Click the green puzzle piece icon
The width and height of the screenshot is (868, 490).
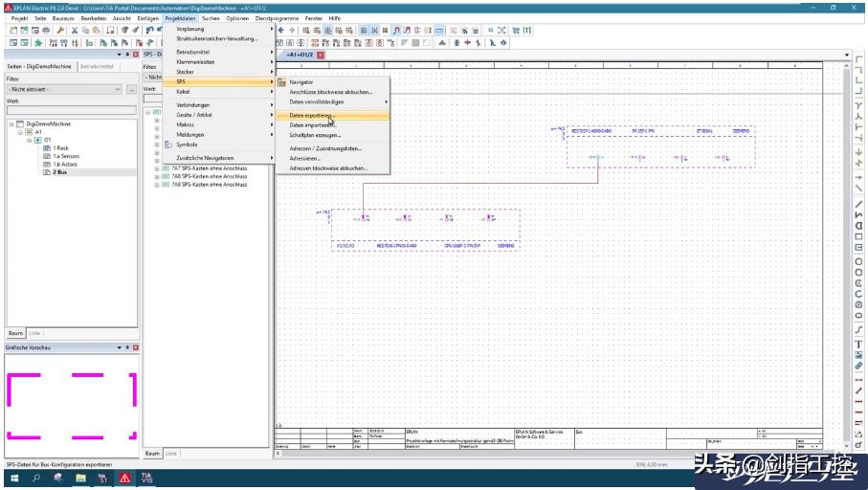(38, 43)
